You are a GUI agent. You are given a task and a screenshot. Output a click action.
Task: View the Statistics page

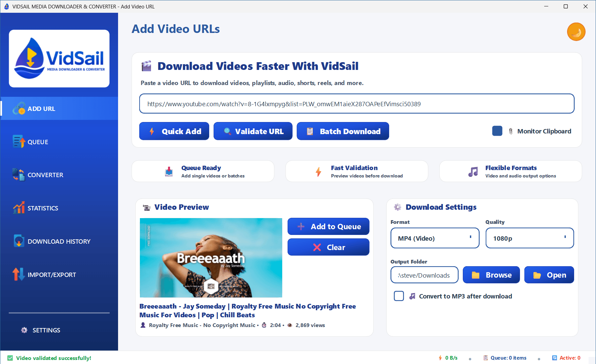(x=59, y=208)
